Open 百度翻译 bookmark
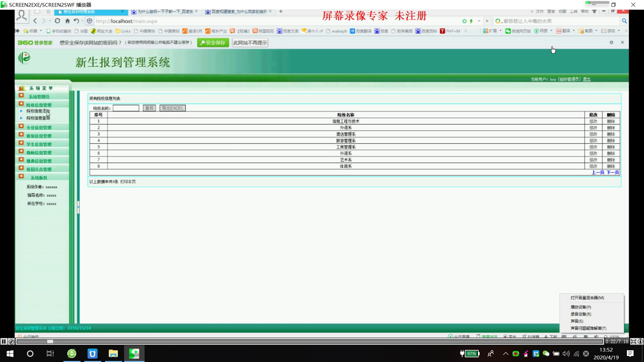The height and width of the screenshot is (362, 644). coord(361,31)
